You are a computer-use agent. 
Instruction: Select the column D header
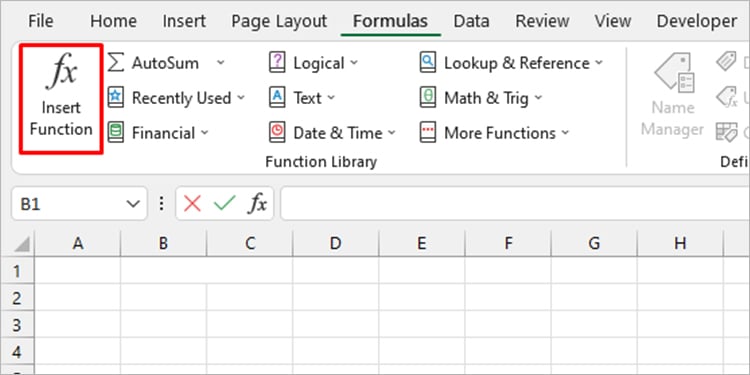point(335,243)
